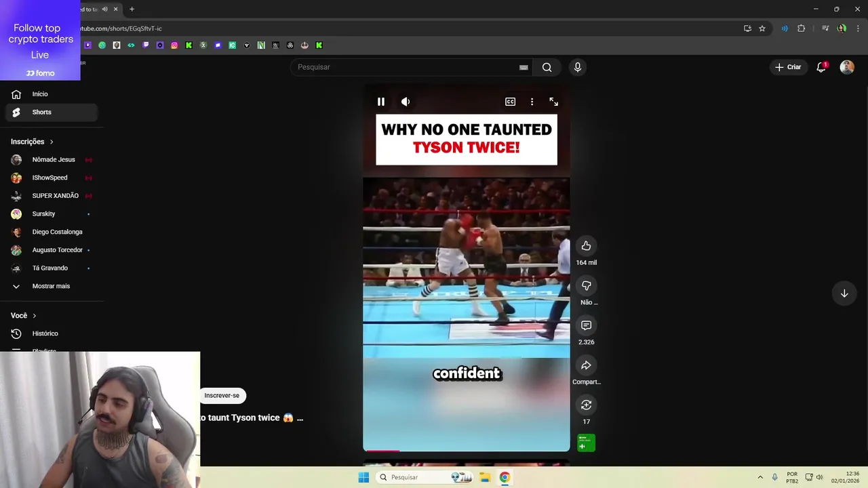Pause the playing Short video
Image resolution: width=868 pixels, height=488 pixels.
point(381,102)
